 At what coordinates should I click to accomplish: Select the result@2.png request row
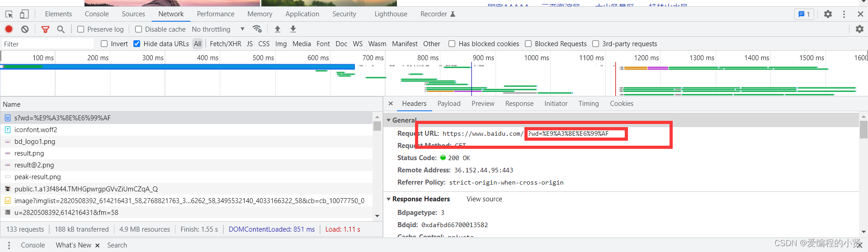click(186, 165)
